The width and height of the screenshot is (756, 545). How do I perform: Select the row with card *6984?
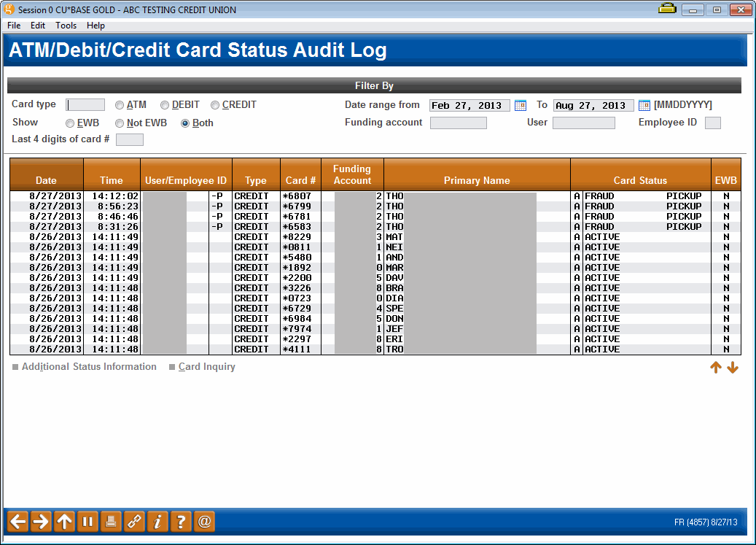375,319
